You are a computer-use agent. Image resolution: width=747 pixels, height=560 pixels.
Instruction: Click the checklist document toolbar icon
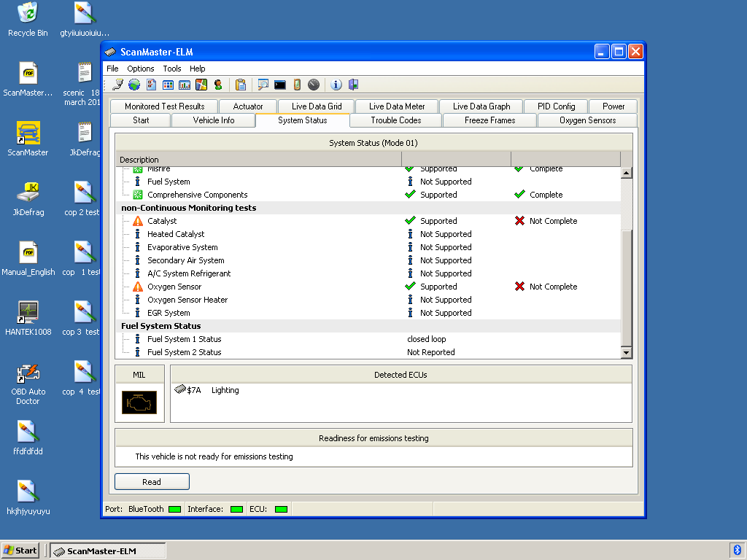point(151,85)
